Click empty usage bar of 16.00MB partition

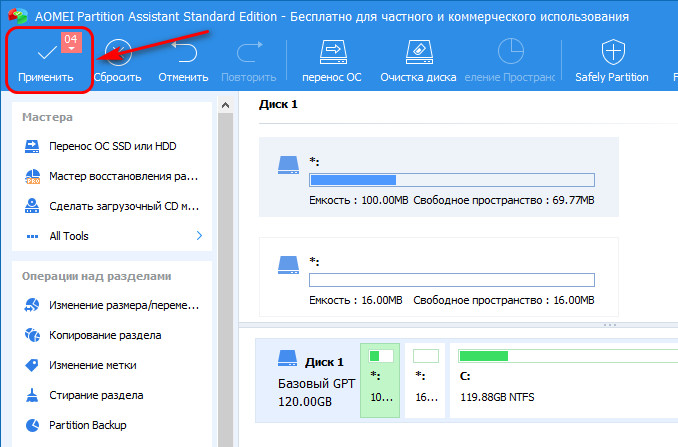[x=452, y=280]
